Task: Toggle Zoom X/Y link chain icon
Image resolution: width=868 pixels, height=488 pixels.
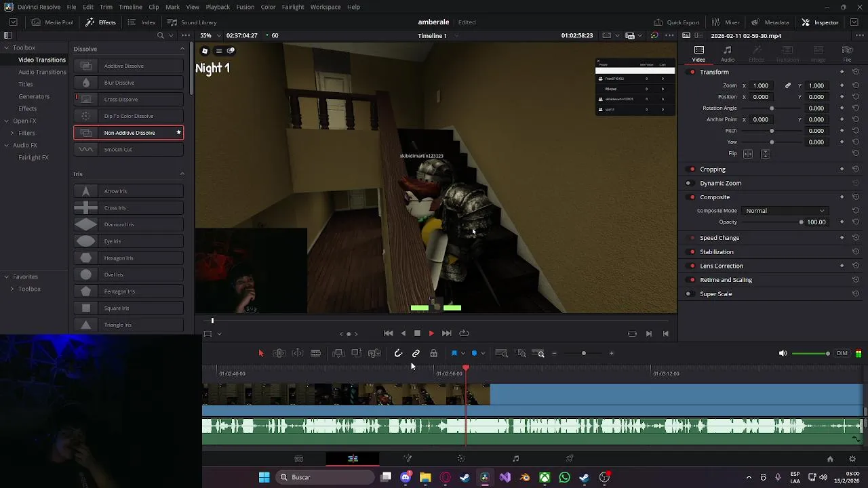Action: pyautogui.click(x=788, y=85)
